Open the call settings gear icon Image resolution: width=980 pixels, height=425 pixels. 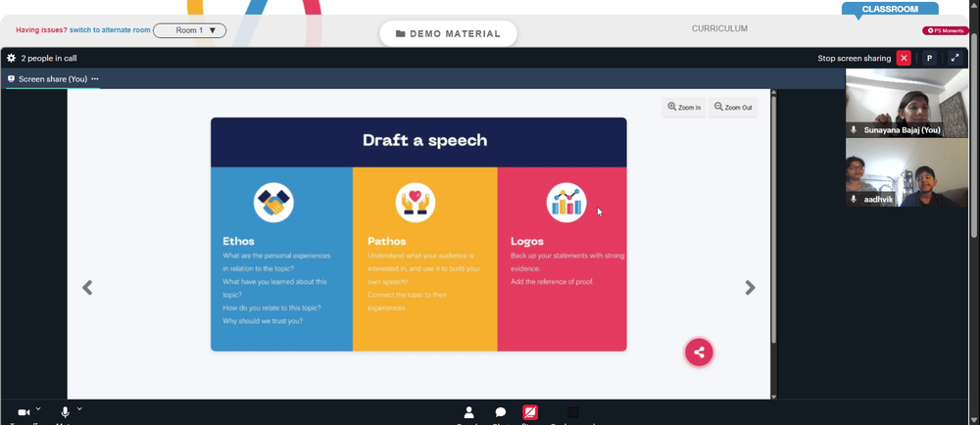click(x=11, y=58)
